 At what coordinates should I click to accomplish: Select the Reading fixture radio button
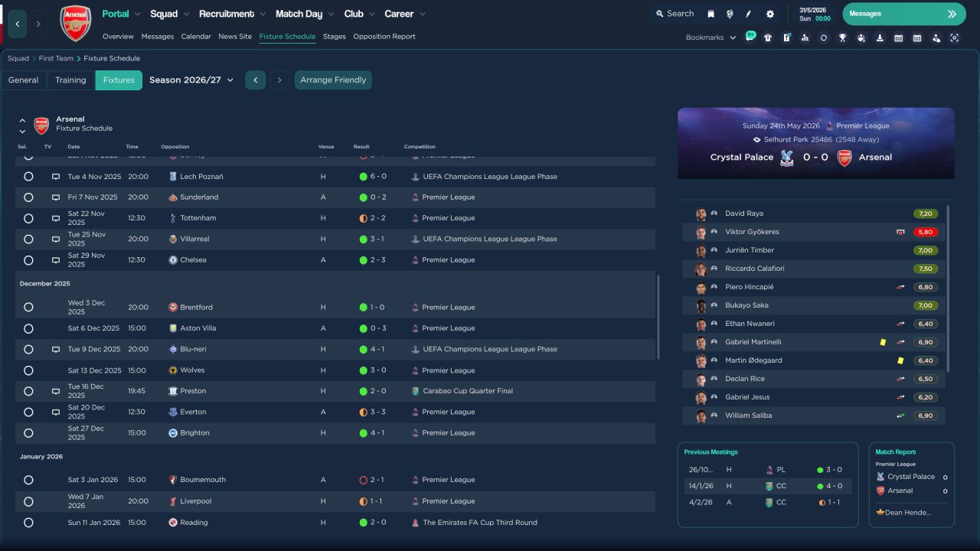[x=28, y=523]
